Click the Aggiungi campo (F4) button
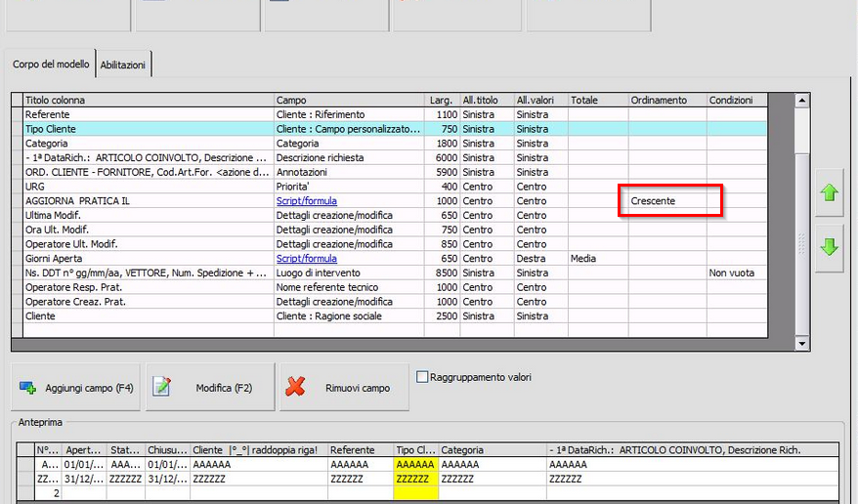Viewport: 858px width, 504px height. click(x=76, y=388)
